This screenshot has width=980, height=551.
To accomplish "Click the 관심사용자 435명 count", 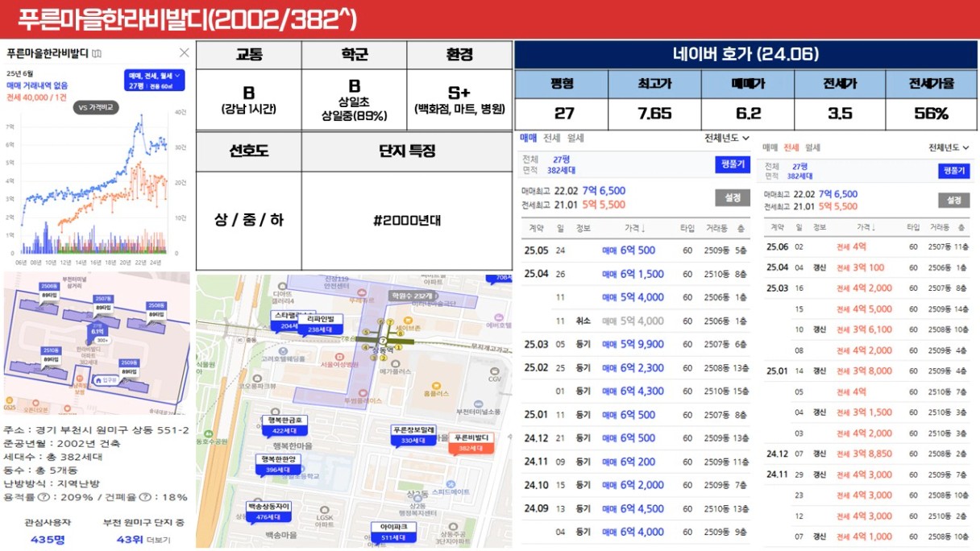I will coord(46,539).
